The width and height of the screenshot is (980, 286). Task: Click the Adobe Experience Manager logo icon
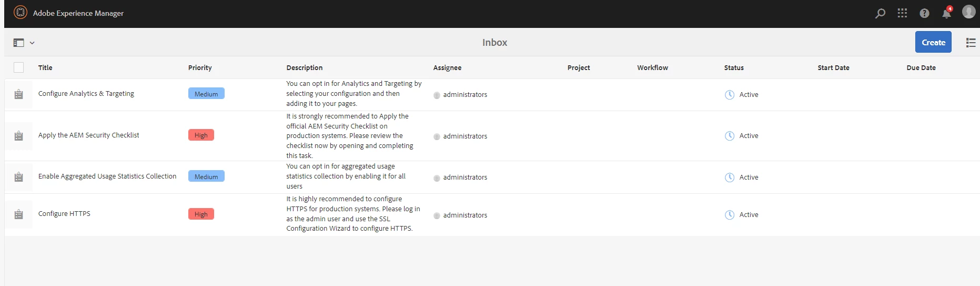click(20, 13)
